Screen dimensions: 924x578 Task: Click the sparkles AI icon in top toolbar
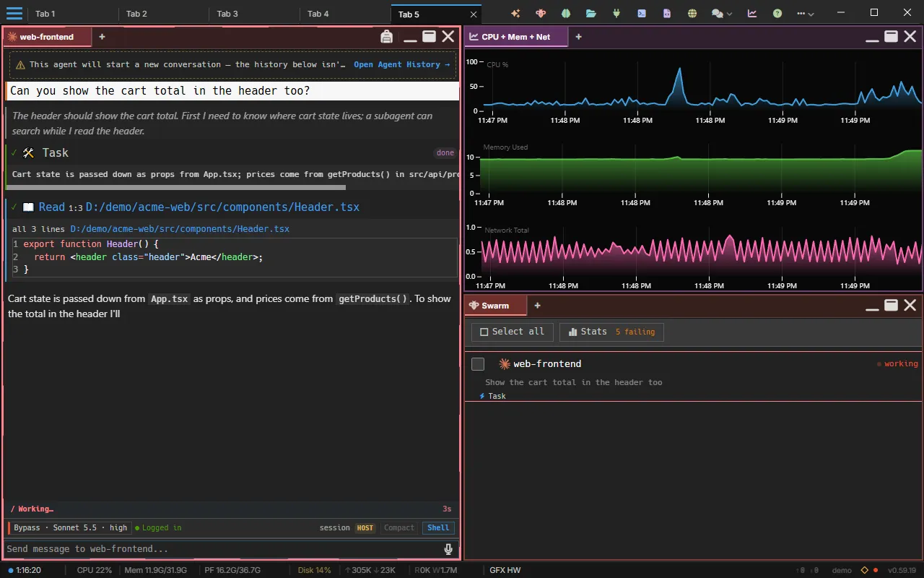[515, 13]
